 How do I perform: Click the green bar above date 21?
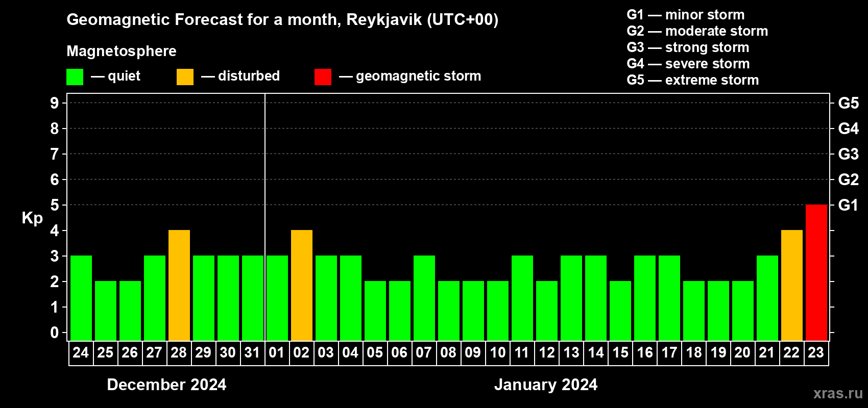[767, 298]
